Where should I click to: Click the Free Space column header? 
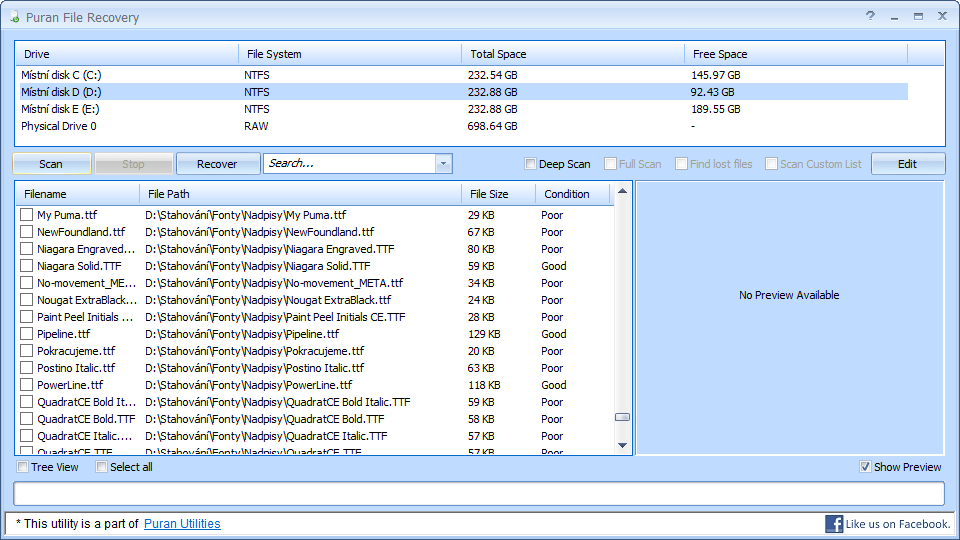pyautogui.click(x=795, y=54)
